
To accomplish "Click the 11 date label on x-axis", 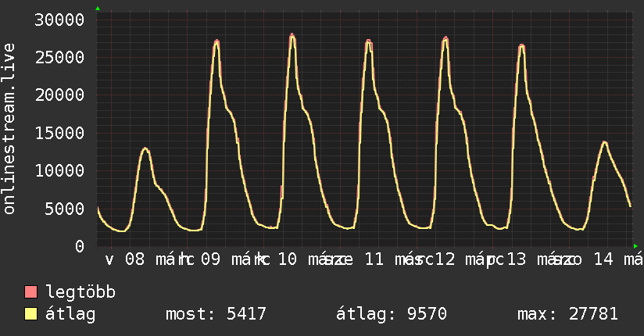I will click(x=374, y=259).
